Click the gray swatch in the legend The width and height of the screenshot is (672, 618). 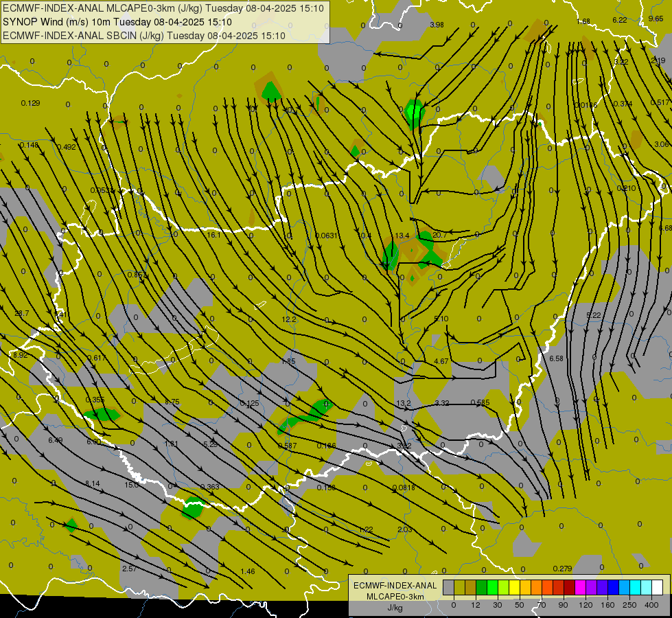coord(449,587)
